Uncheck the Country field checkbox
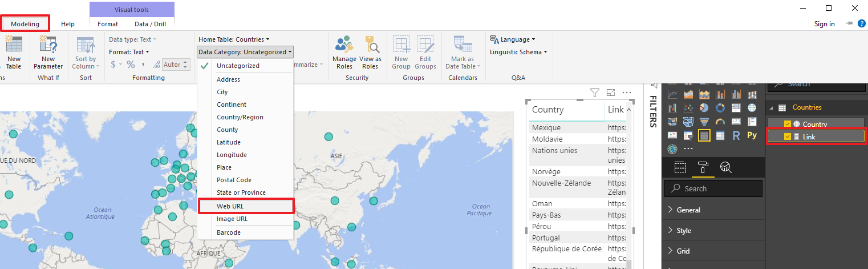This screenshot has height=269, width=868. click(x=788, y=124)
